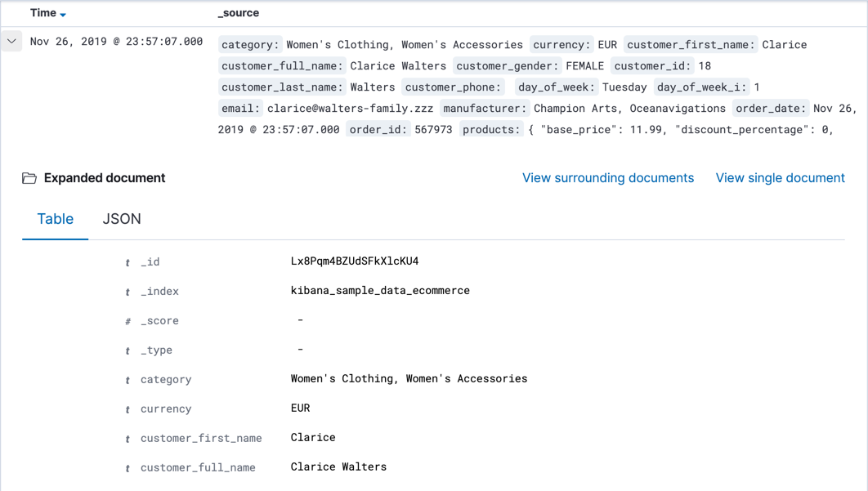This screenshot has height=491, width=868.
Task: Open View single document link
Action: [780, 178]
